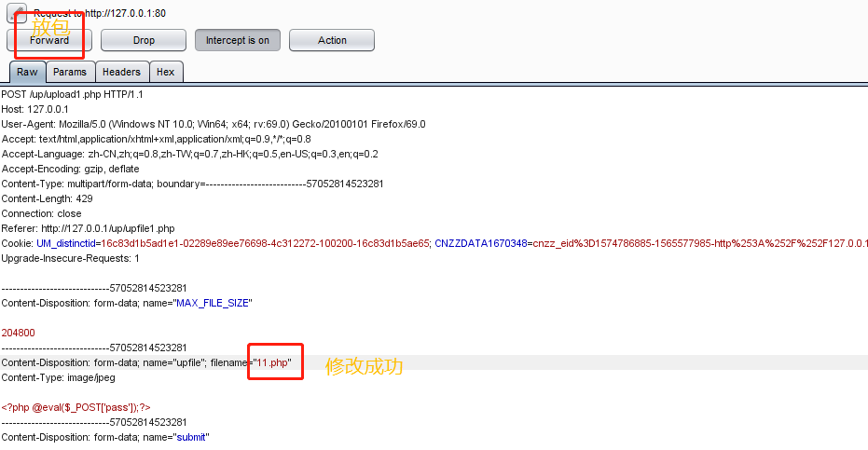
Task: Open the Action menu button
Action: pos(332,40)
